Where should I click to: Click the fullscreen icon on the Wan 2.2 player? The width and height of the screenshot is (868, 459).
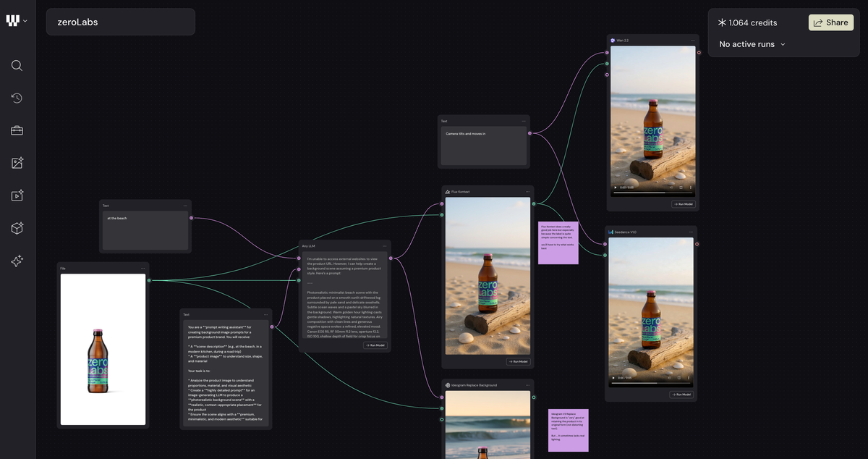pos(681,187)
